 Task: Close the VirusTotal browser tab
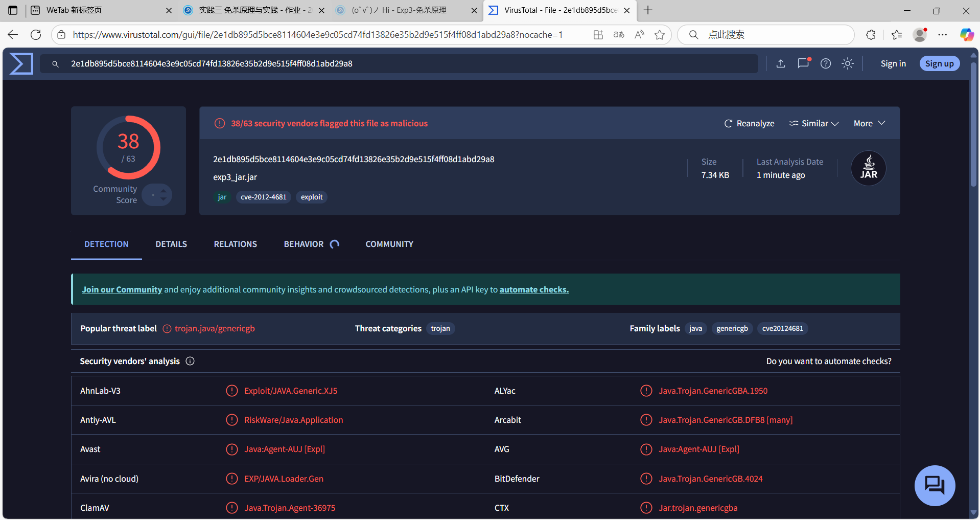click(x=627, y=10)
